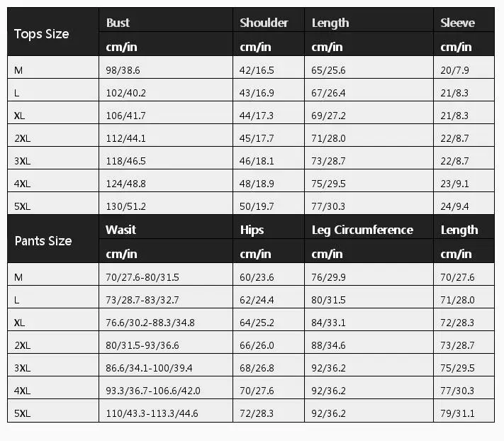
Task: Click the Leg Circumference column header
Action: click(x=362, y=230)
